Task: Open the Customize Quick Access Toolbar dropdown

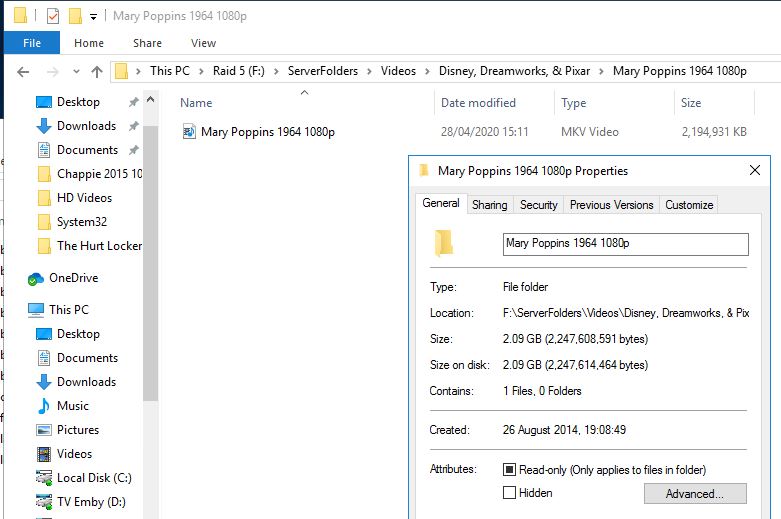Action: coord(93,17)
